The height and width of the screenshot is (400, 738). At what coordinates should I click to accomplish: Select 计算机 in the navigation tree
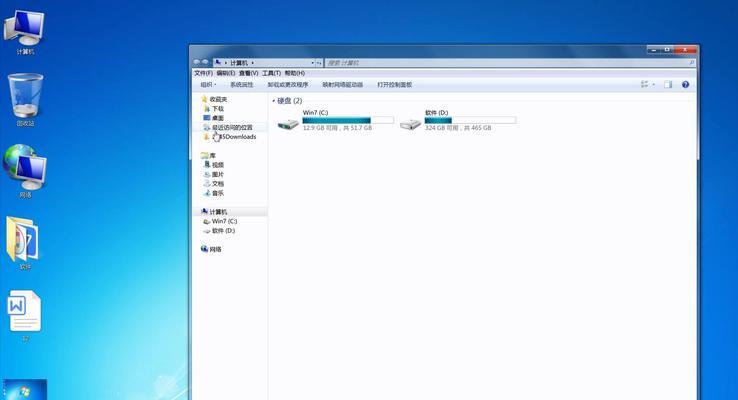click(x=214, y=212)
